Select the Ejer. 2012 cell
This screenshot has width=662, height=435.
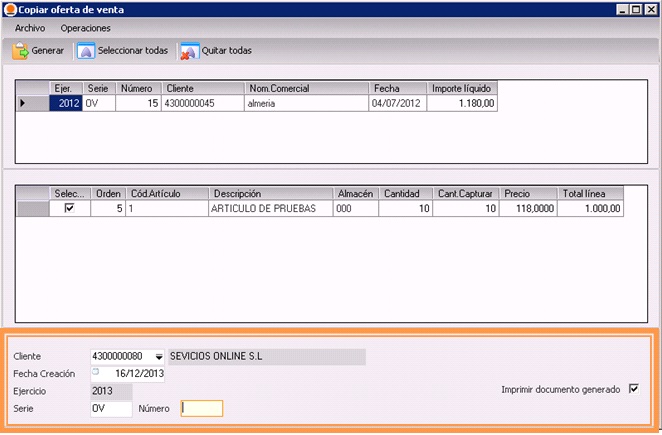pyautogui.click(x=66, y=103)
